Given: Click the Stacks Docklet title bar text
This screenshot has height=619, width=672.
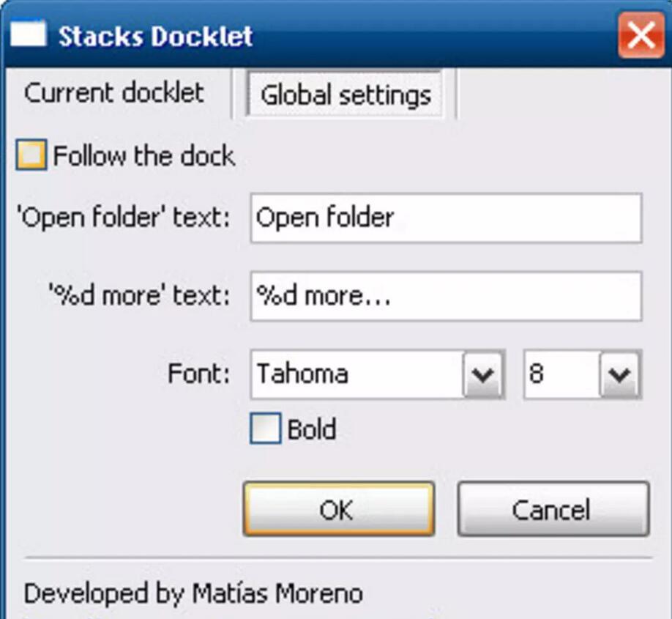Looking at the screenshot, I should coord(155,36).
